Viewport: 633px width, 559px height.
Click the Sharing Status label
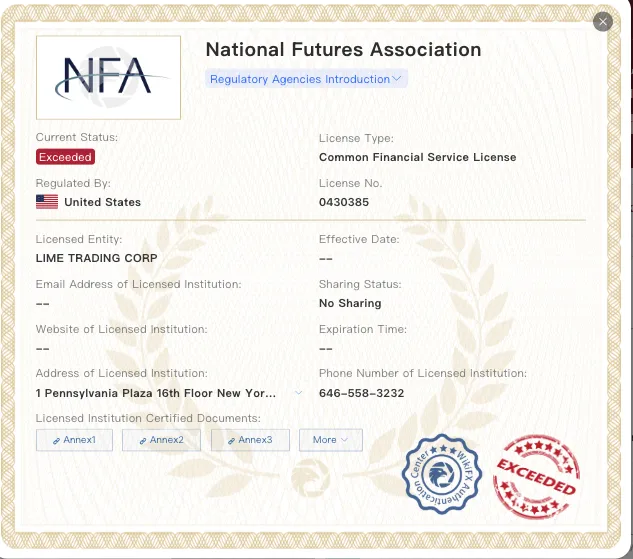click(x=360, y=284)
